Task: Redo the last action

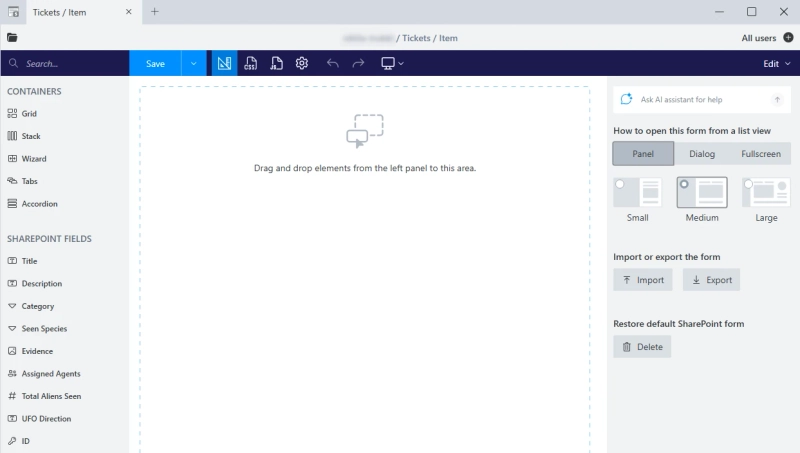Action: tap(359, 63)
